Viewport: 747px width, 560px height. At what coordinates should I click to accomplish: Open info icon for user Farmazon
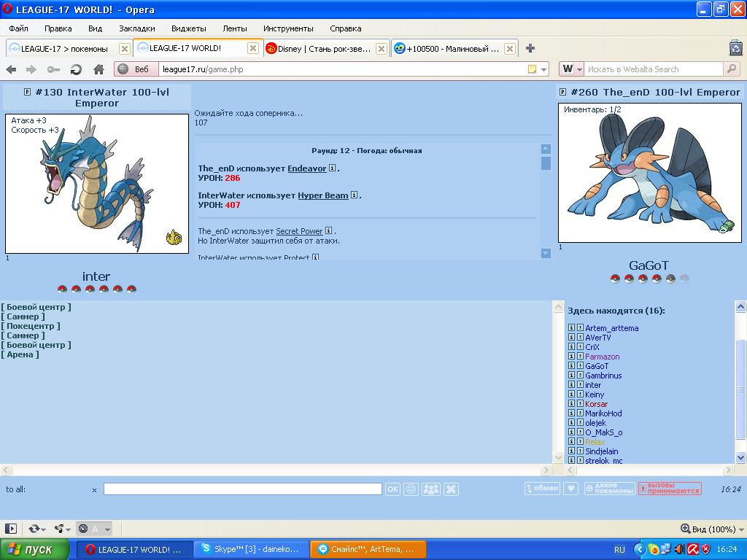pos(571,356)
